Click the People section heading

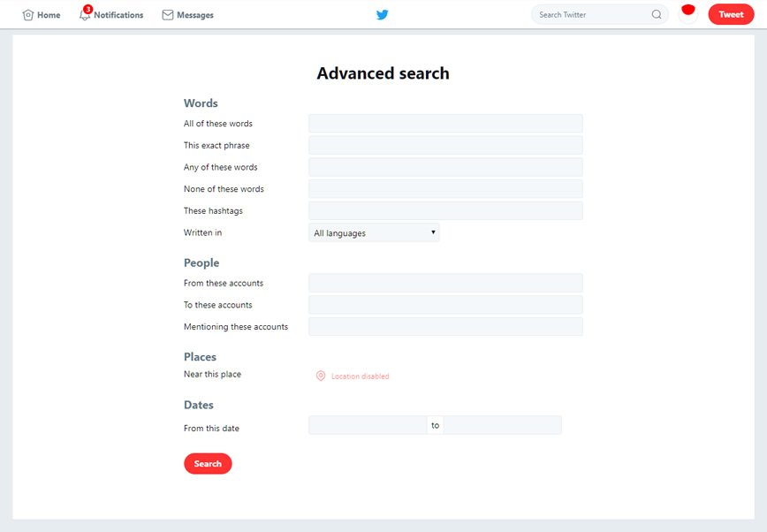(201, 262)
